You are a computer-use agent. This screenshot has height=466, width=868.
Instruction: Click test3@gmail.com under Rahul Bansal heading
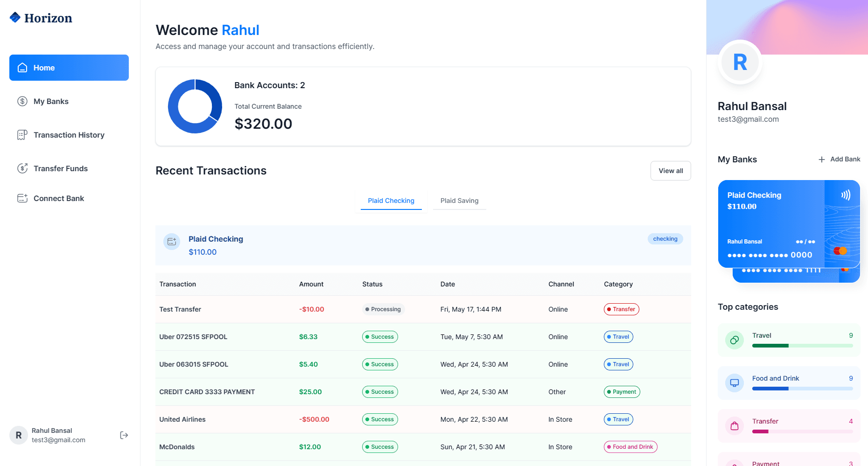pyautogui.click(x=748, y=119)
